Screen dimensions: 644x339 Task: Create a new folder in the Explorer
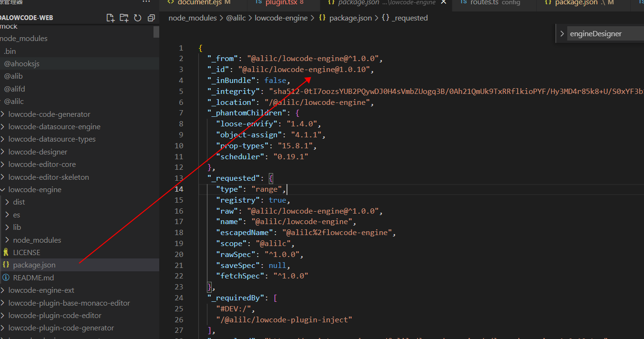[x=124, y=17]
